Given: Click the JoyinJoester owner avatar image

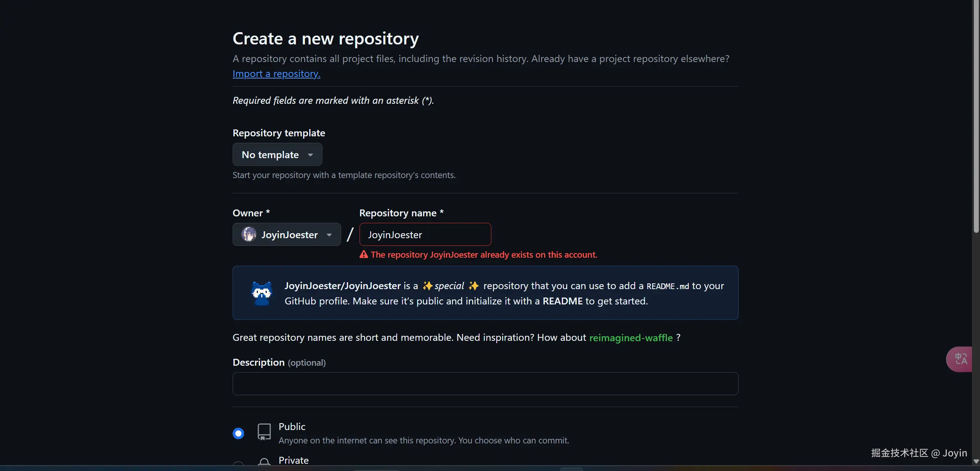Looking at the screenshot, I should point(249,234).
